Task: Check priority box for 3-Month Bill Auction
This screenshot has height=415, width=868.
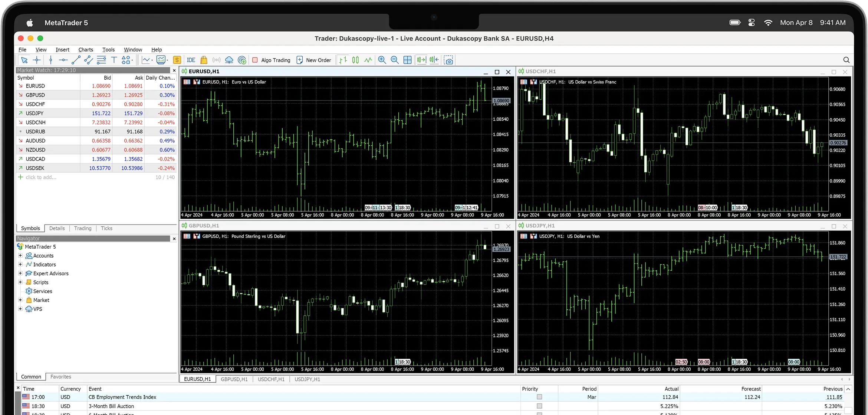Action: 539,406
